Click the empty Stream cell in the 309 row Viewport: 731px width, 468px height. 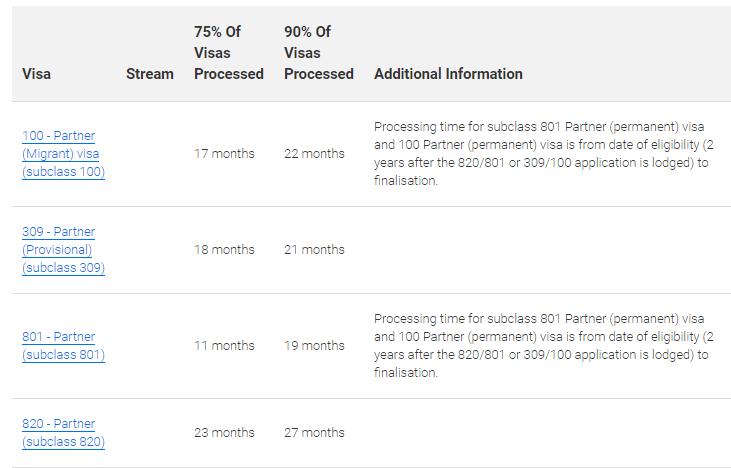click(x=150, y=250)
